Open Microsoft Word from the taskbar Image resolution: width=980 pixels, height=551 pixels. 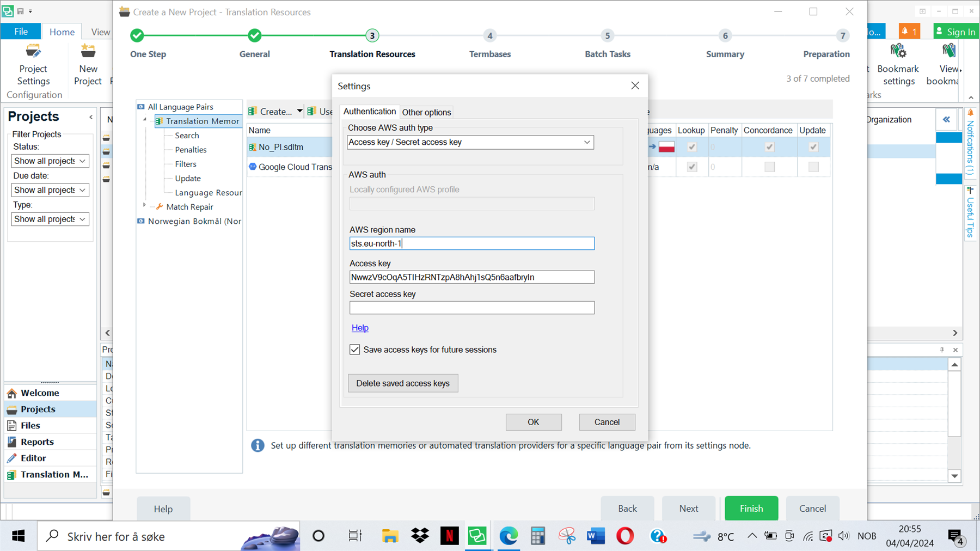tap(596, 536)
